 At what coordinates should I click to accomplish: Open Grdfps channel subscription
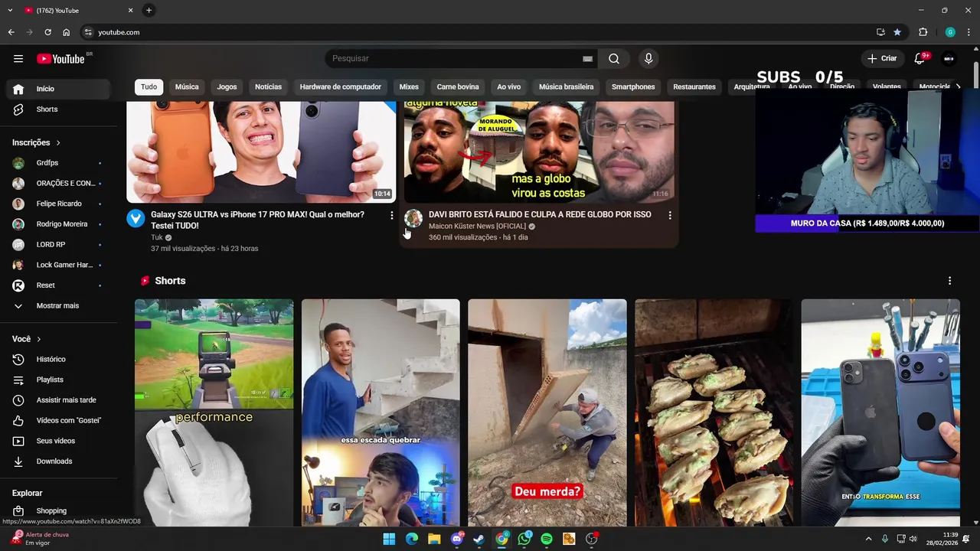pos(57,163)
